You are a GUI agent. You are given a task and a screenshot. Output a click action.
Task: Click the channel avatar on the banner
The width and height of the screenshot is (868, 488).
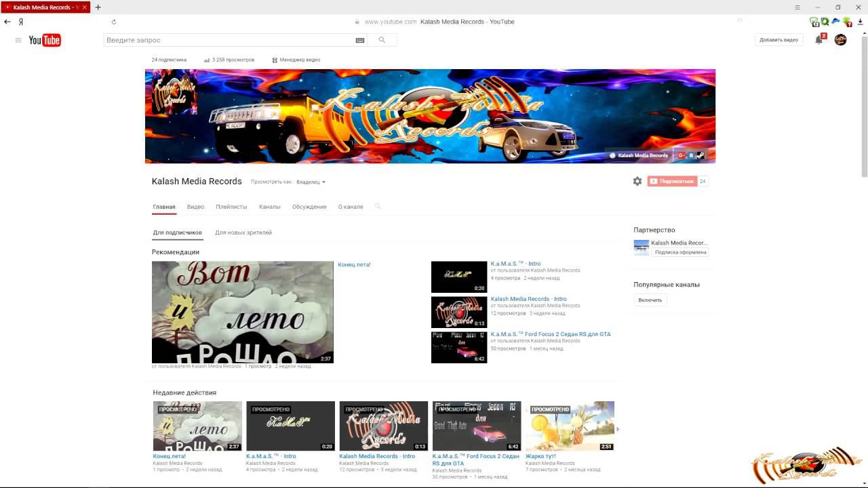click(175, 91)
